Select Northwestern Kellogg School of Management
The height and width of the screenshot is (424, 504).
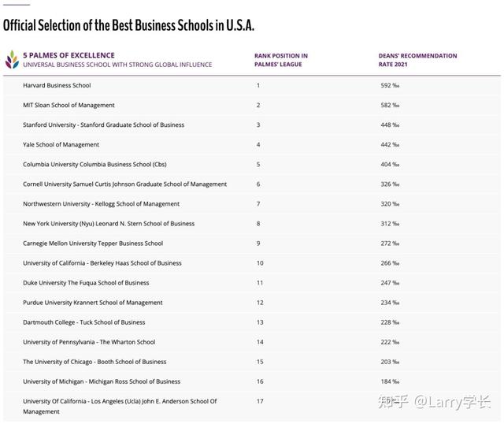102,204
